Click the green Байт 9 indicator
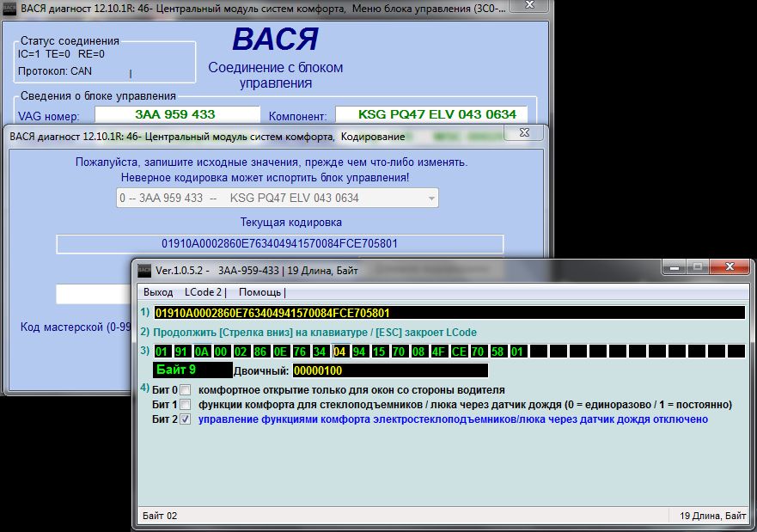757x532 pixels. (192, 370)
